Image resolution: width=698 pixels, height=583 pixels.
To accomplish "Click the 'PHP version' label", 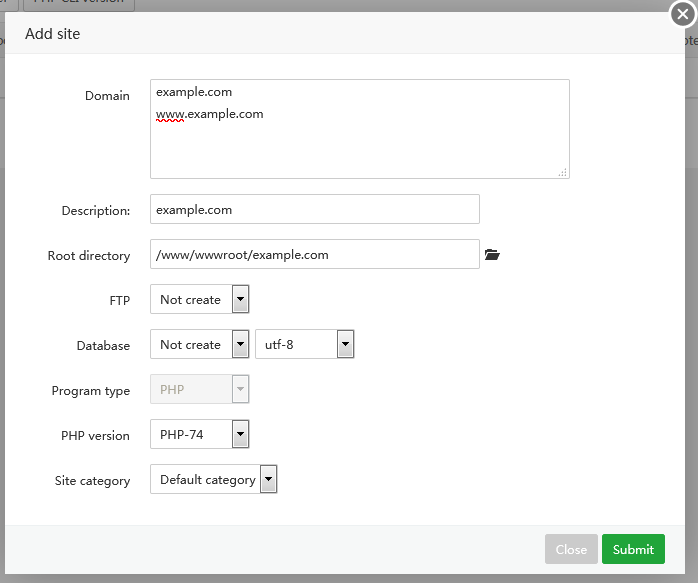I will point(95,436).
